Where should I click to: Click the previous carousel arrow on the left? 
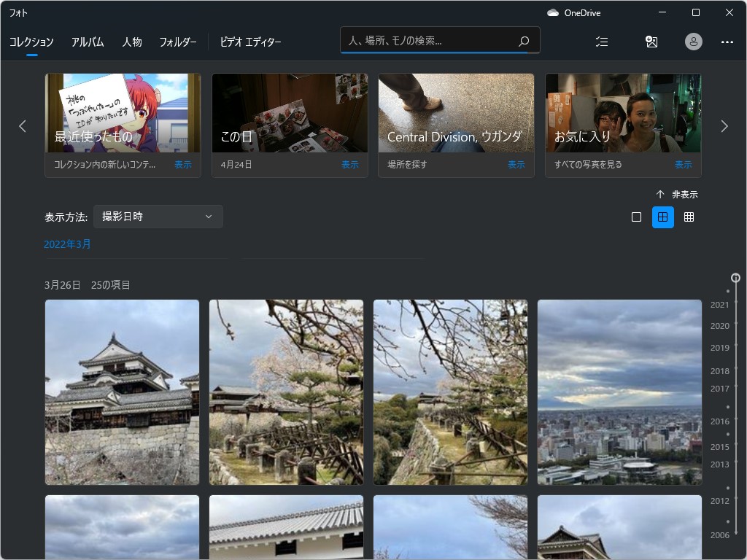point(23,125)
